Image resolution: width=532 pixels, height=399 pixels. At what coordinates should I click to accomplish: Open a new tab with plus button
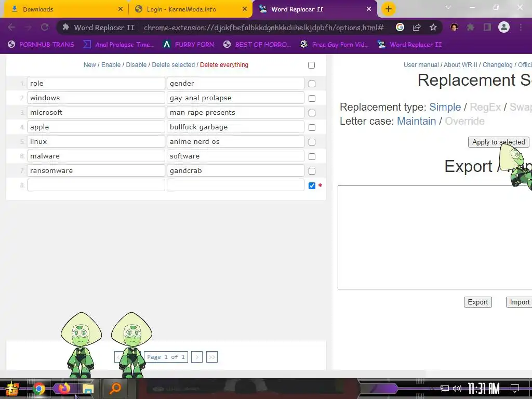tap(389, 9)
